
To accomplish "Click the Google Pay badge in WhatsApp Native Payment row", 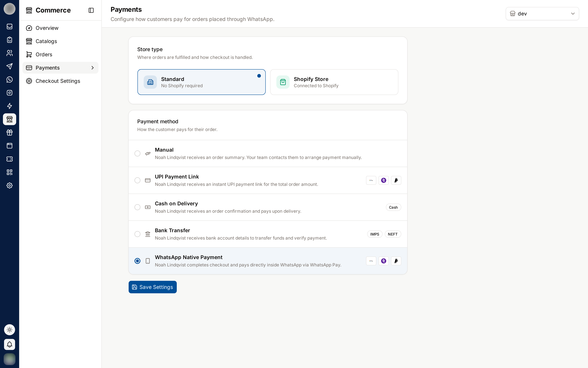I will click(x=371, y=261).
